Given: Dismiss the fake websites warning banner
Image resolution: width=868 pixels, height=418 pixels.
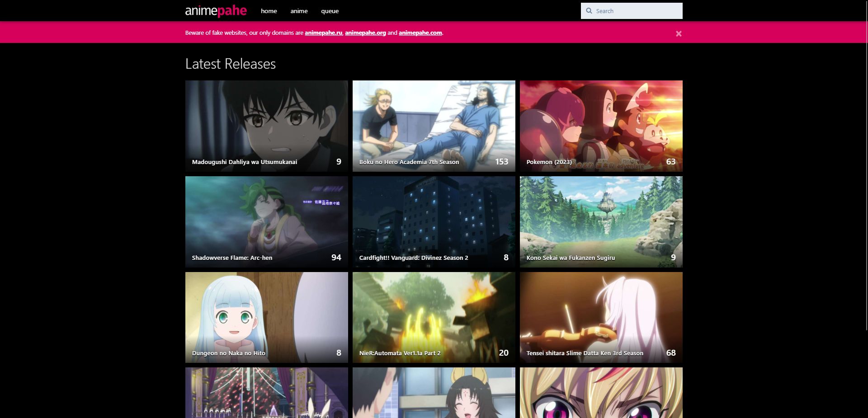Looking at the screenshot, I should pyautogui.click(x=679, y=33).
